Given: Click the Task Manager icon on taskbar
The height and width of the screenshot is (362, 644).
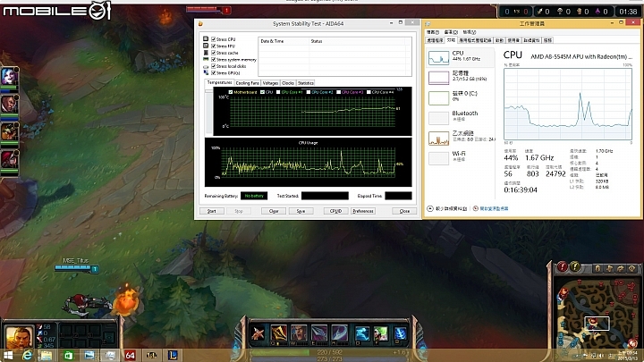Looking at the screenshot, I should 110,356.
